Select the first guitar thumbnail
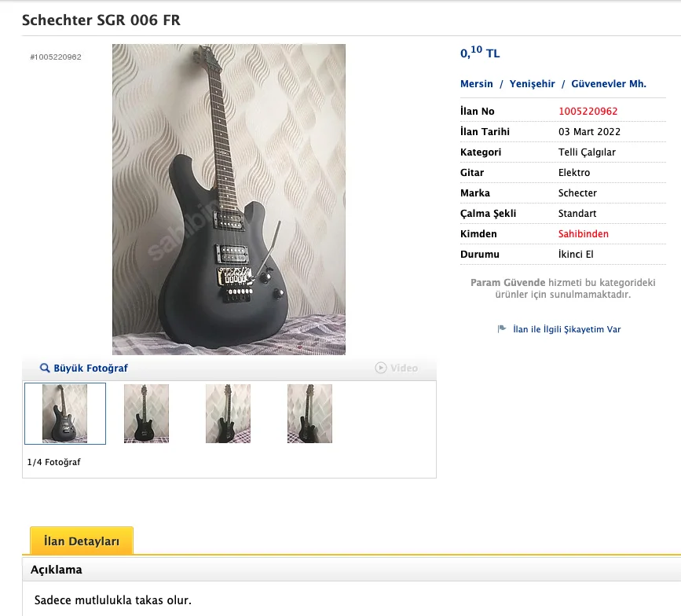 [65, 413]
